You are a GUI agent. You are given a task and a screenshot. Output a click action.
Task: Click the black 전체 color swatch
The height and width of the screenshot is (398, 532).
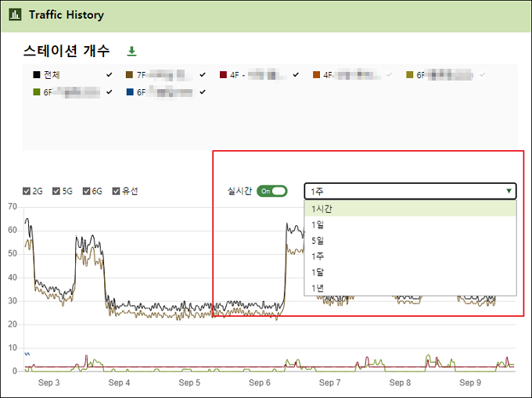click(37, 74)
